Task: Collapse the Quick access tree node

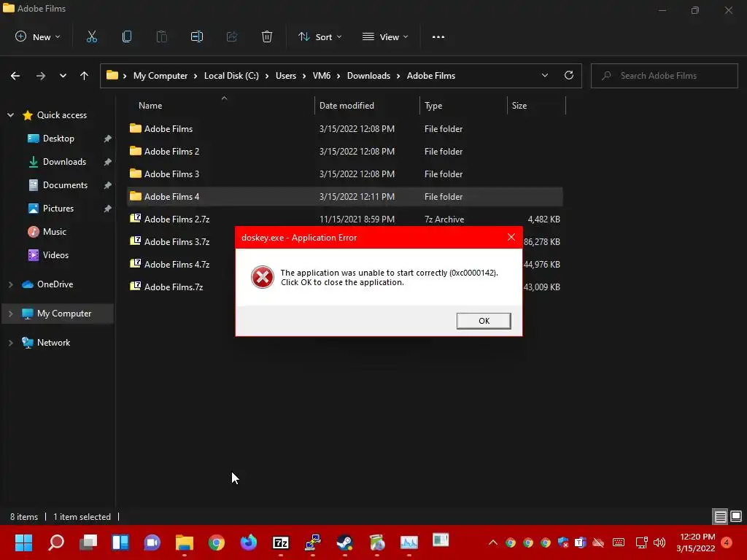Action: 10,114
